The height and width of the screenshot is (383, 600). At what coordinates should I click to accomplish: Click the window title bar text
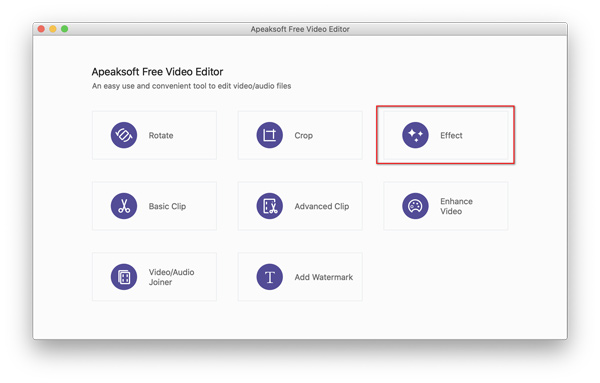[x=300, y=29]
